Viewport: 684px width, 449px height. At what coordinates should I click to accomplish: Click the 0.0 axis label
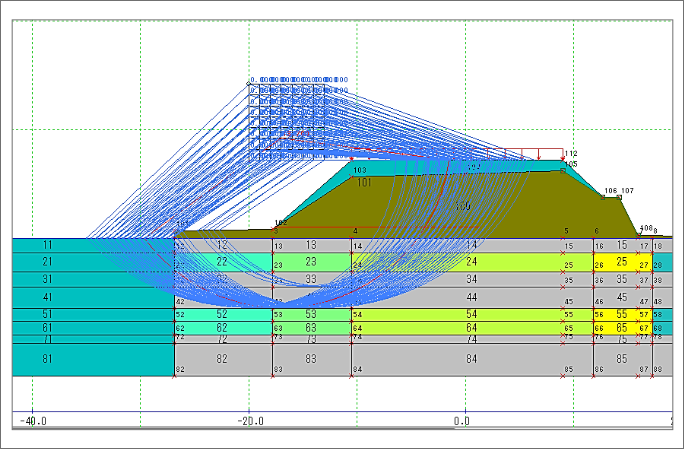[x=462, y=421]
